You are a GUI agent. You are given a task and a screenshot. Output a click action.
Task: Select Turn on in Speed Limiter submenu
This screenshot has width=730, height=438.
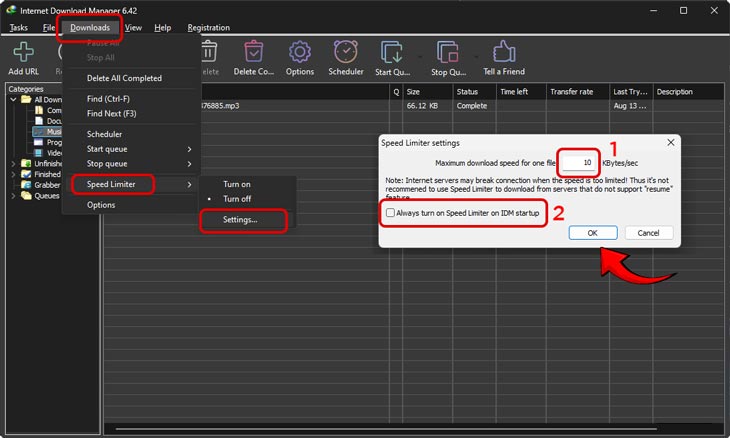tap(237, 184)
